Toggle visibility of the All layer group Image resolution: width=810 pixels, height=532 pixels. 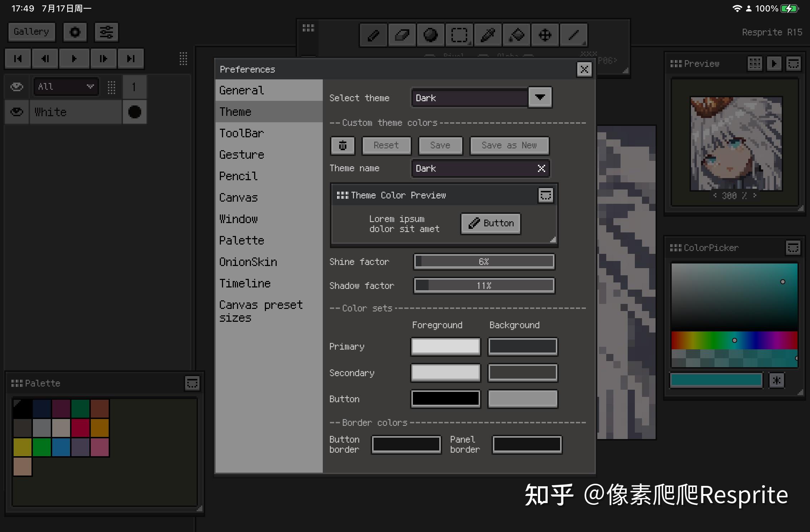click(x=16, y=87)
